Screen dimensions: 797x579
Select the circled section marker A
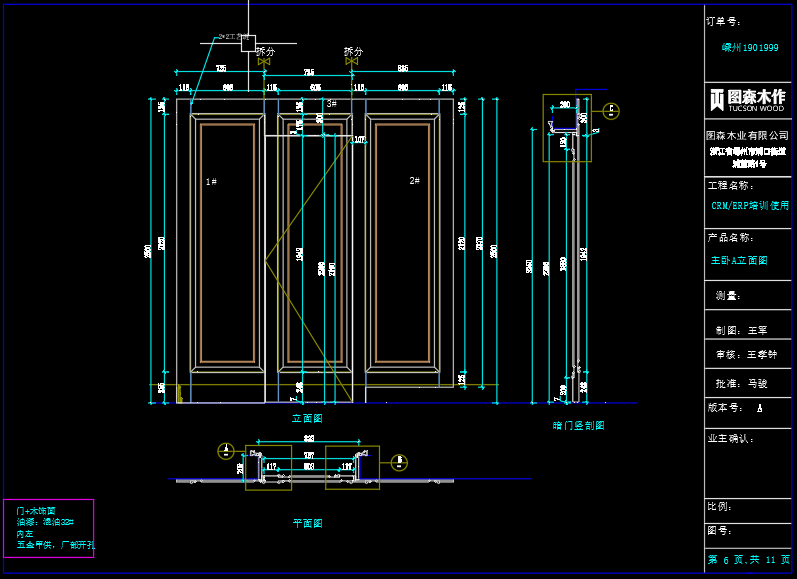[226, 451]
